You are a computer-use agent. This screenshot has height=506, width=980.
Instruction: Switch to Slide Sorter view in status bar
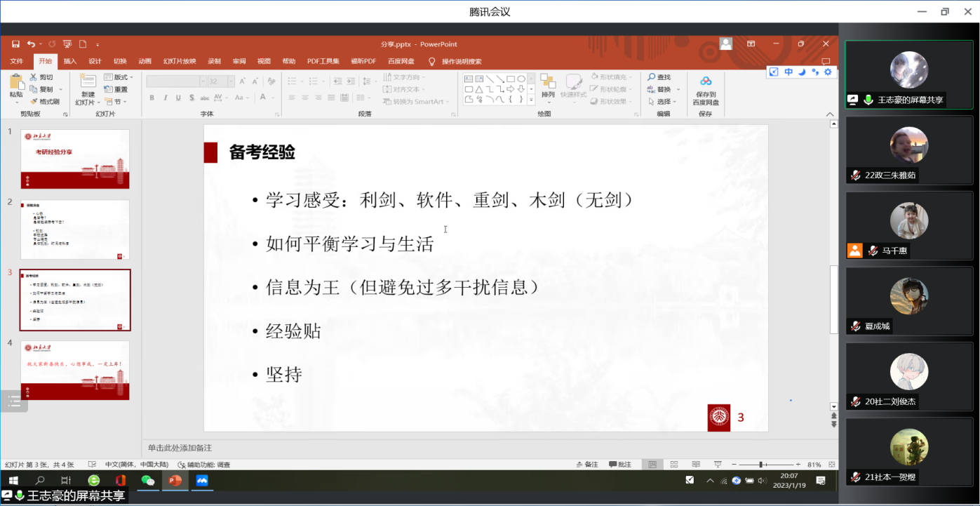coord(674,465)
